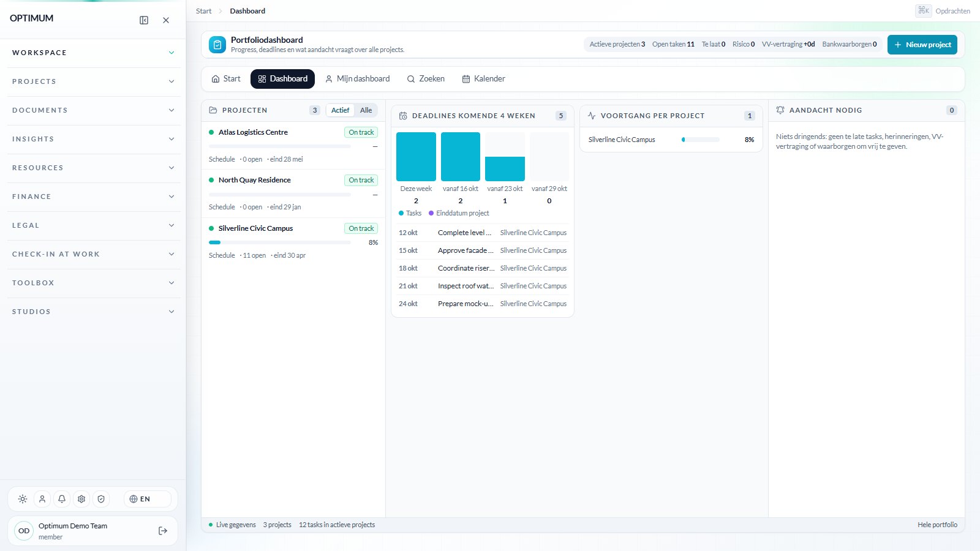Expand the Check-in at Work section

[93, 254]
